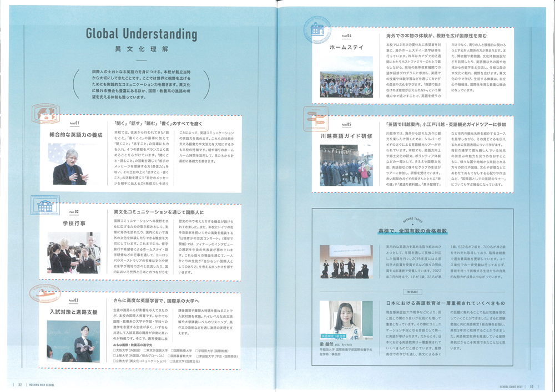This screenshot has width=555, height=392.
Task: Click the 入試対策と進路支援 heading
Action: [x=74, y=312]
